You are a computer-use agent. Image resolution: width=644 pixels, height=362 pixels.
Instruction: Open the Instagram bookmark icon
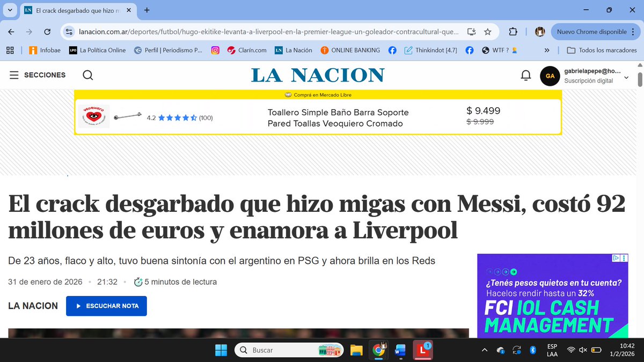coord(214,50)
